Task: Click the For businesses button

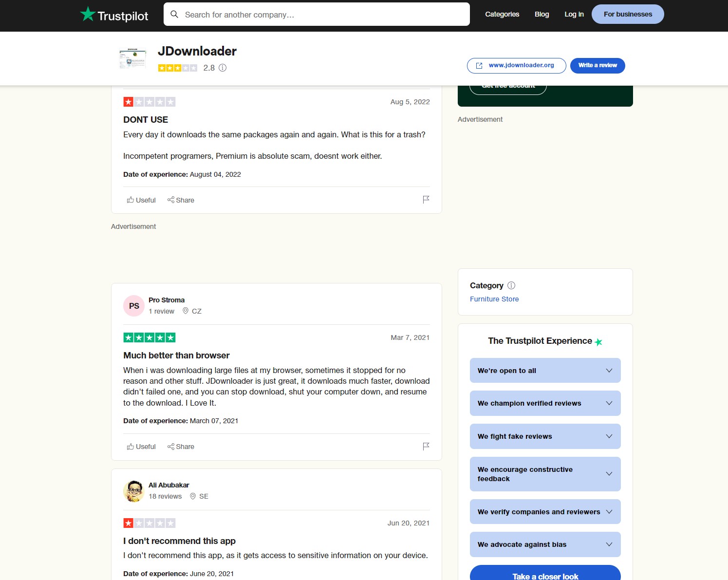Action: click(x=628, y=14)
